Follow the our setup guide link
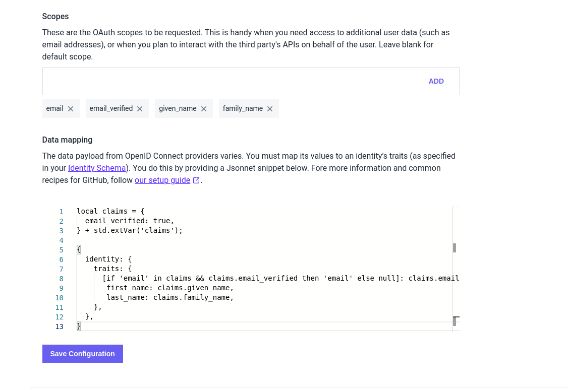Image resolution: width=568 pixels, height=392 pixels. [x=162, y=180]
